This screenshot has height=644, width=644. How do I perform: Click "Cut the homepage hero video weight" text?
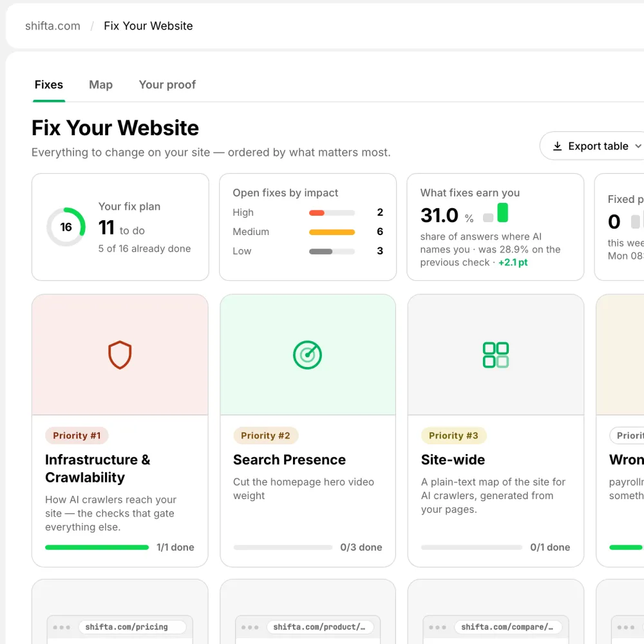pyautogui.click(x=303, y=489)
